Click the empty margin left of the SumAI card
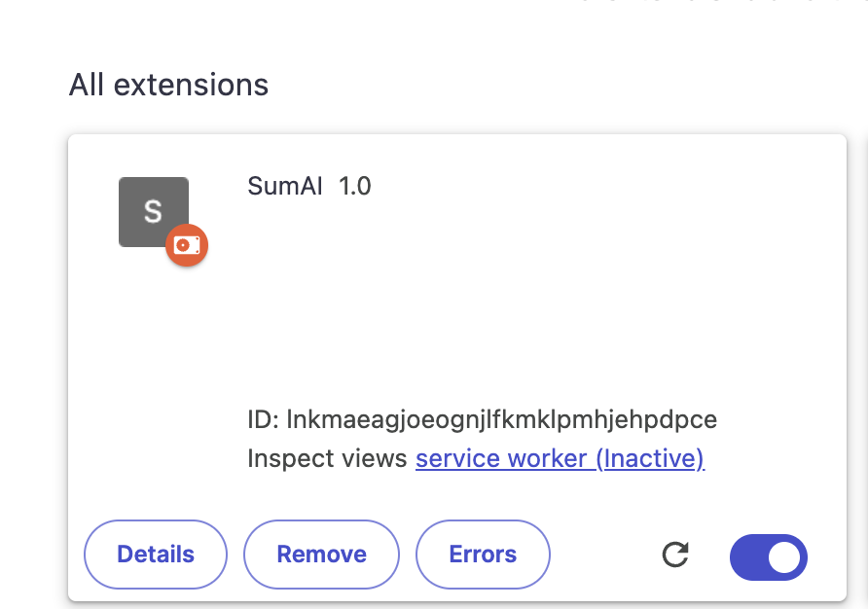 click(34, 370)
